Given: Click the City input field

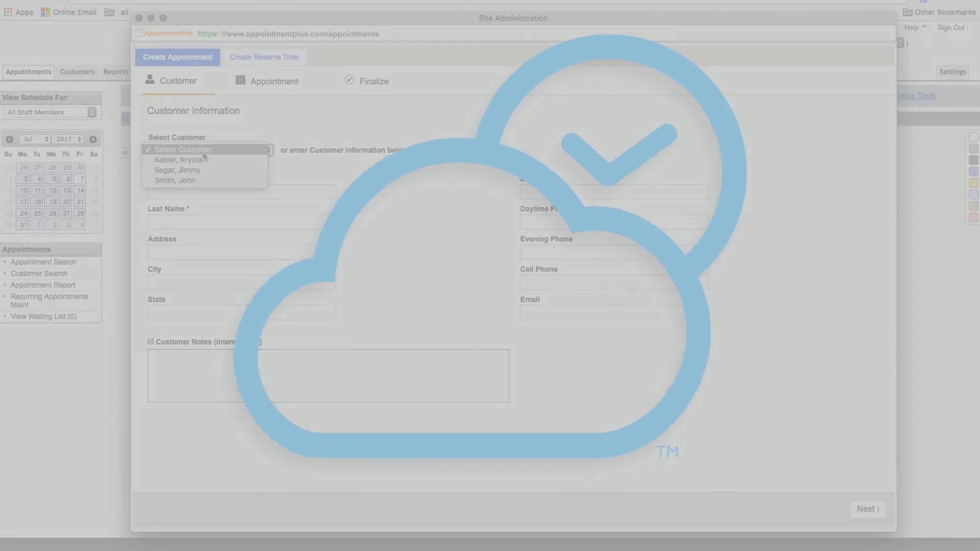Looking at the screenshot, I should (x=241, y=282).
